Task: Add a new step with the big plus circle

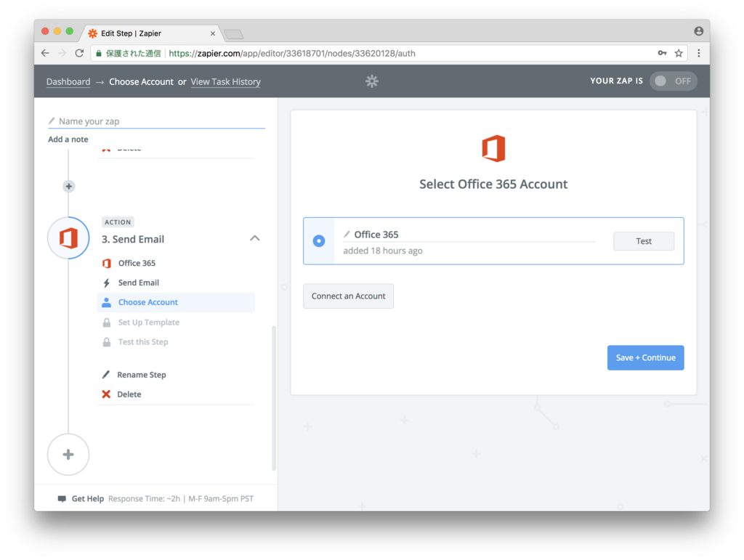Action: (68, 454)
